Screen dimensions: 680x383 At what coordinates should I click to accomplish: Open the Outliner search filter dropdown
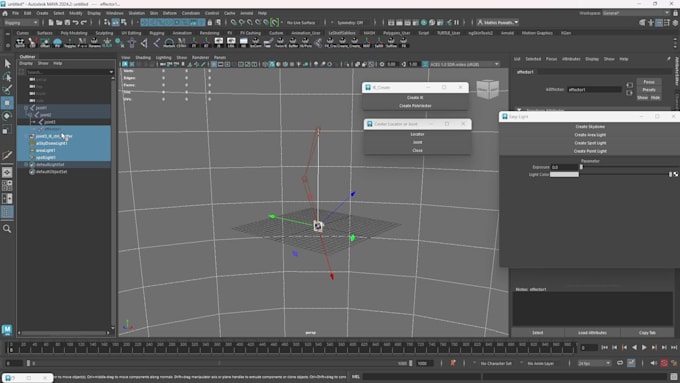click(111, 72)
